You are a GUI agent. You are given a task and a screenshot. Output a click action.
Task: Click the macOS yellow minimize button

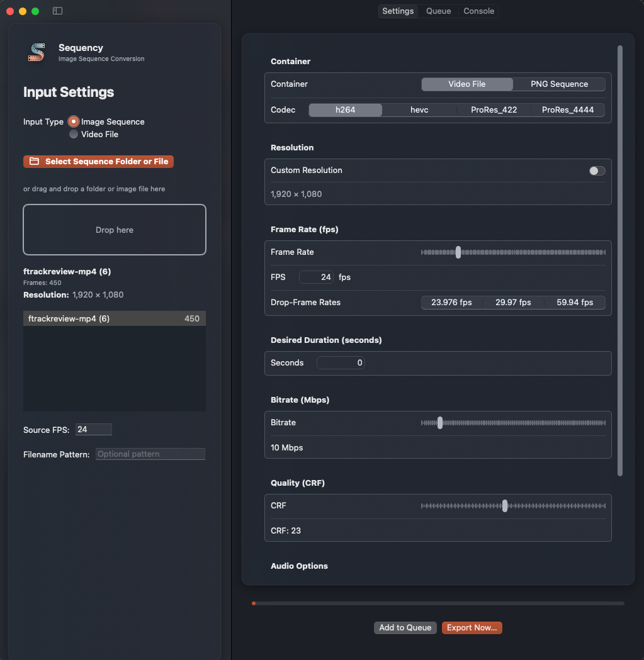(23, 11)
